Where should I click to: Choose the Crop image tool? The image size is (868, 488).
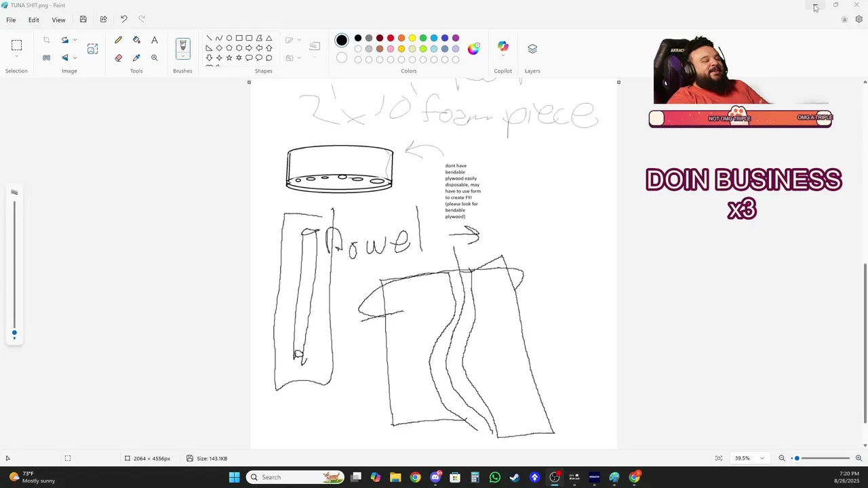(x=46, y=41)
